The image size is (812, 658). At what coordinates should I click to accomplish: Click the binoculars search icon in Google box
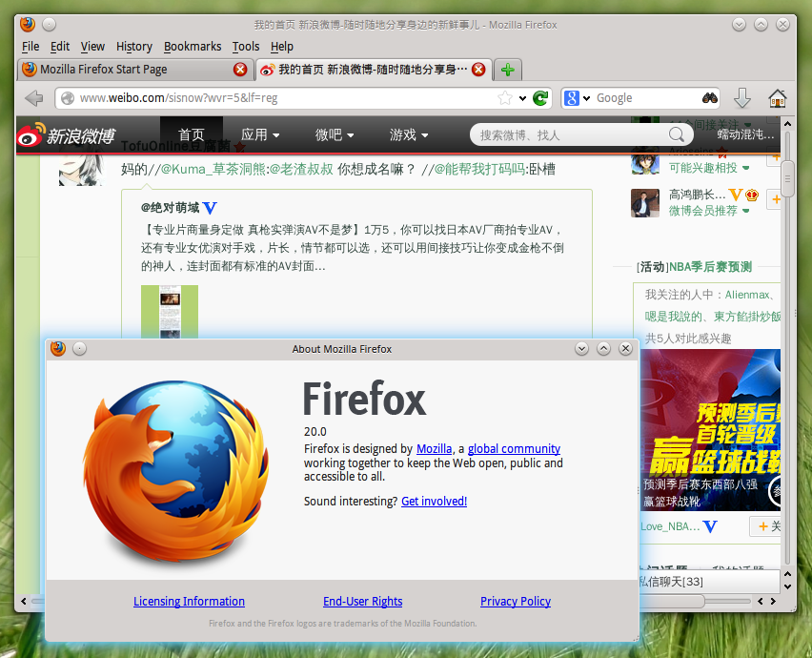709,98
